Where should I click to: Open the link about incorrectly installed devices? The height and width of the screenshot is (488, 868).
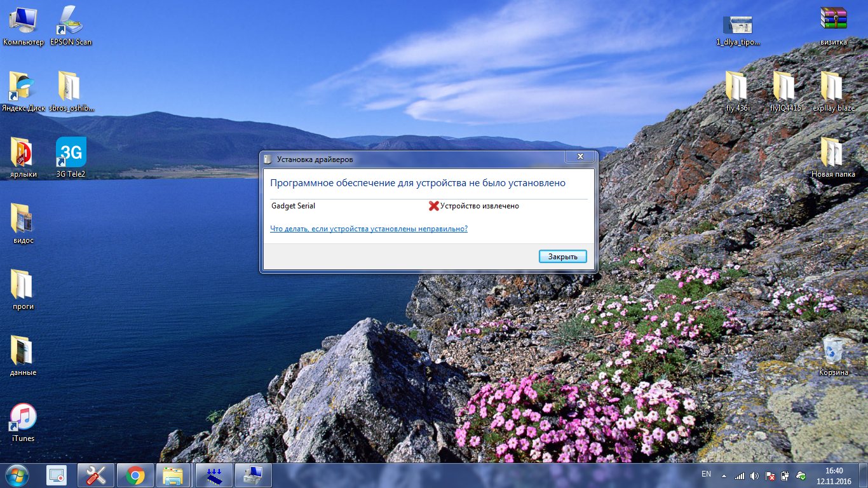click(x=369, y=229)
